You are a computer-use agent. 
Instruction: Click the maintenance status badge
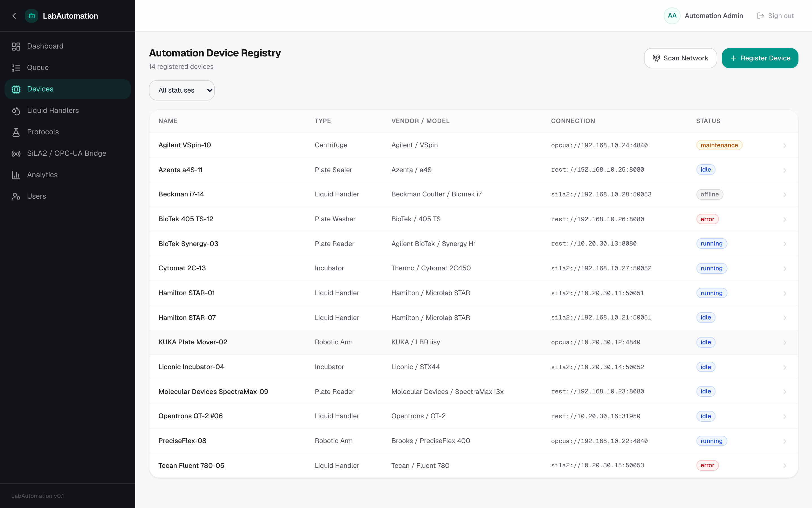point(719,145)
